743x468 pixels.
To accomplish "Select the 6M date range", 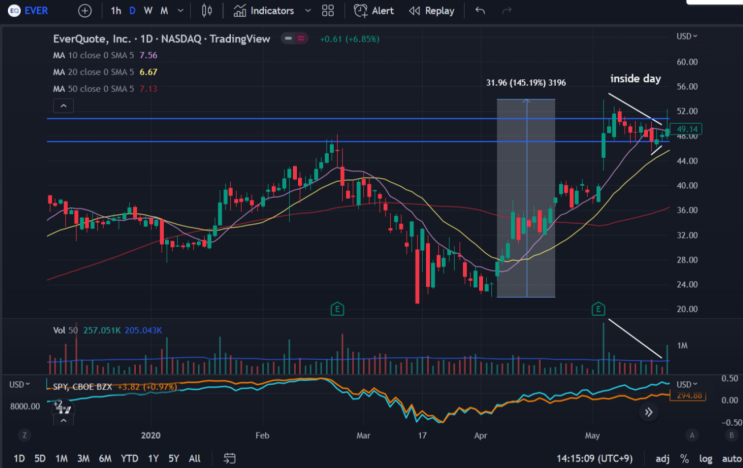I will click(x=105, y=459).
